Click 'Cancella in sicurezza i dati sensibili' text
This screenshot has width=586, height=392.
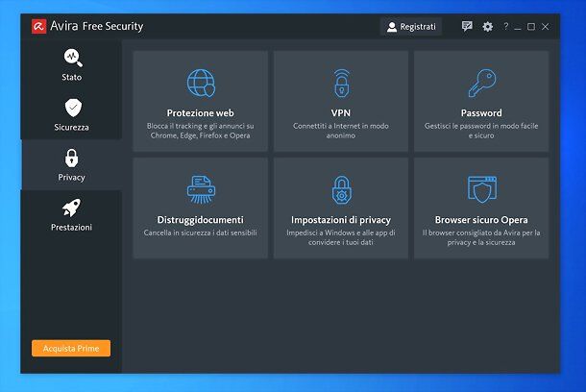(201, 233)
